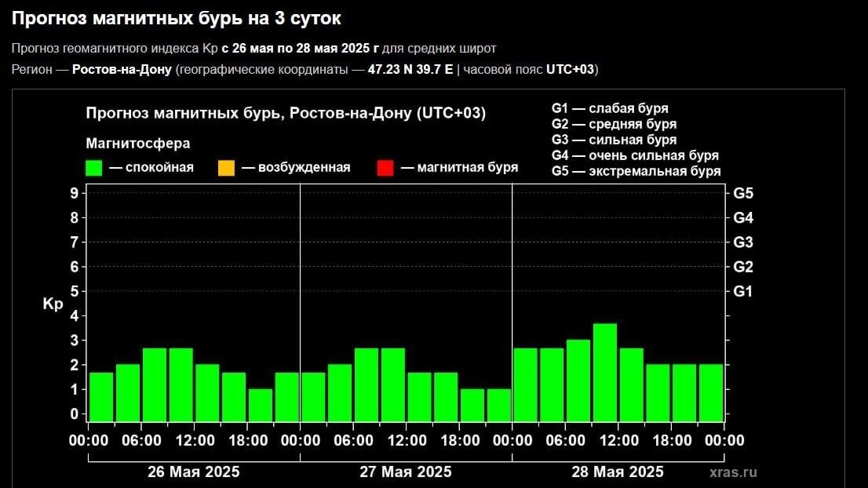Click the 'G5' label on right axis
The width and height of the screenshot is (868, 488).
pos(743,194)
